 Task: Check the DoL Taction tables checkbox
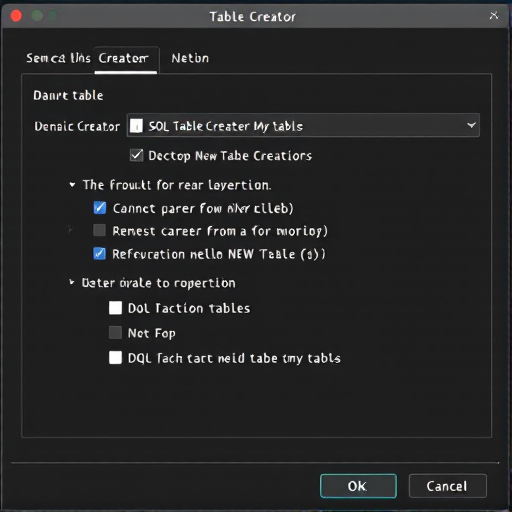click(x=115, y=308)
